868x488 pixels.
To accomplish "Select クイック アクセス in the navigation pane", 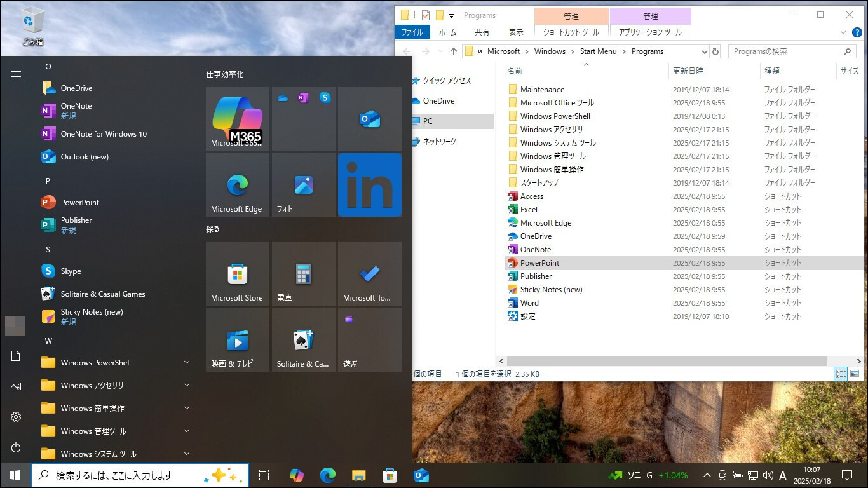I will click(447, 81).
